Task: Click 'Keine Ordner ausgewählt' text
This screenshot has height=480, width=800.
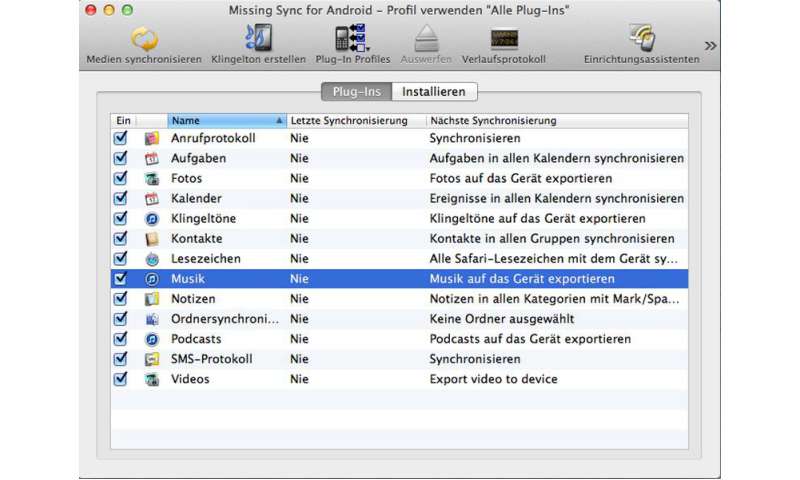Action: click(x=502, y=319)
